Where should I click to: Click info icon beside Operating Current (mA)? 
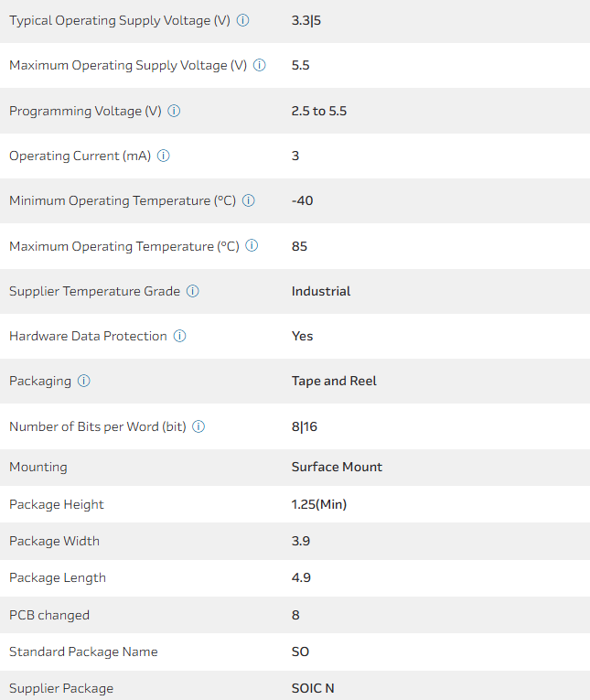click(x=164, y=156)
